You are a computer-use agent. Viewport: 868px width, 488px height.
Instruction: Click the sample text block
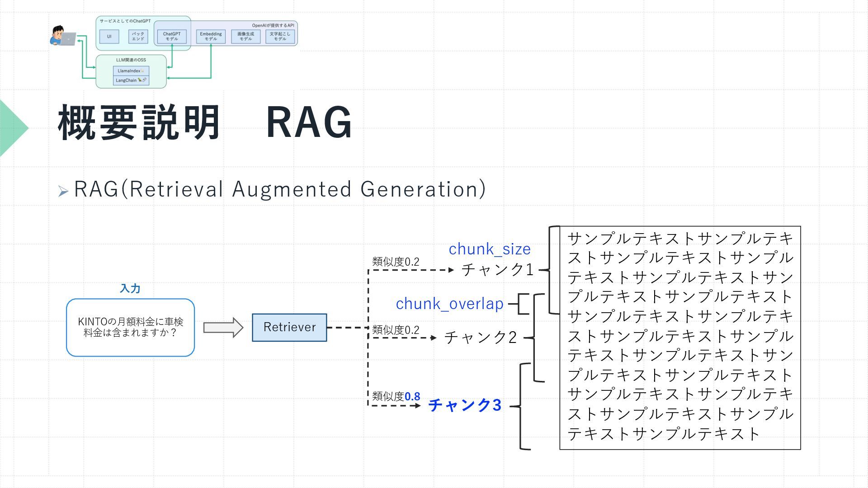(680, 338)
